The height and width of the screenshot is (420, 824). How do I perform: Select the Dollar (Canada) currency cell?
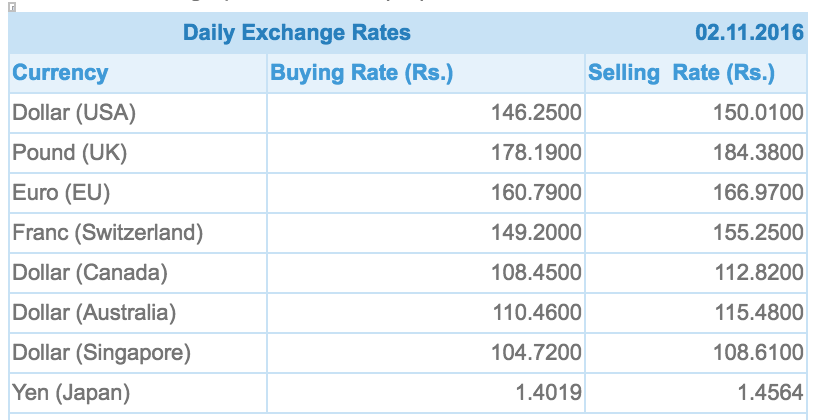coord(90,273)
